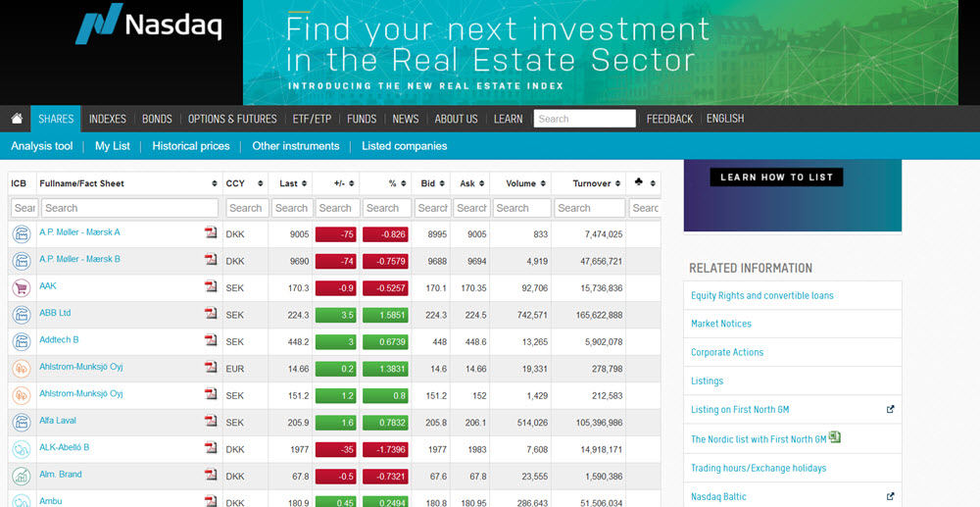Open the FUNDS menu
The image size is (980, 507).
pyautogui.click(x=362, y=119)
